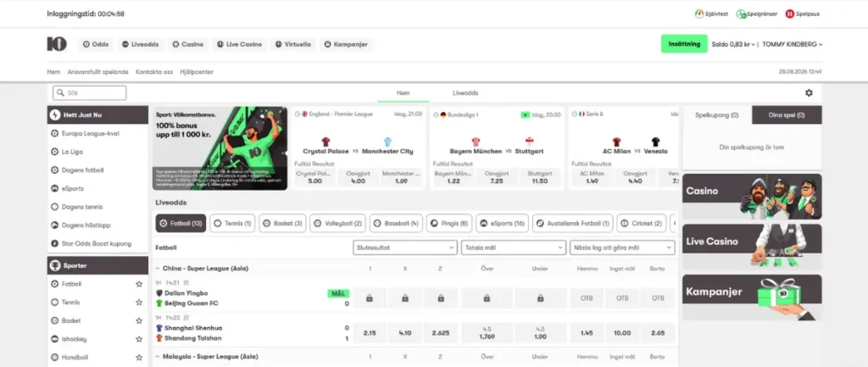
Task: Switch to the Liveodds sportsbook tab
Action: pos(465,93)
